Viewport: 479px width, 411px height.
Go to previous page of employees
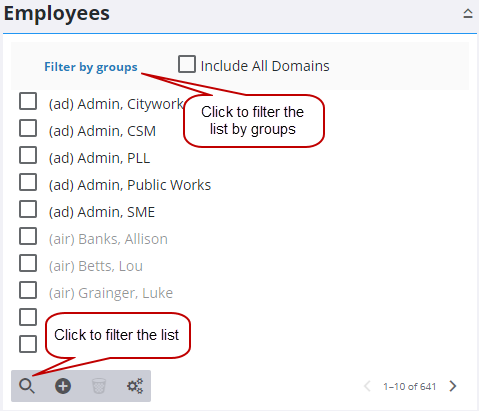pos(367,386)
